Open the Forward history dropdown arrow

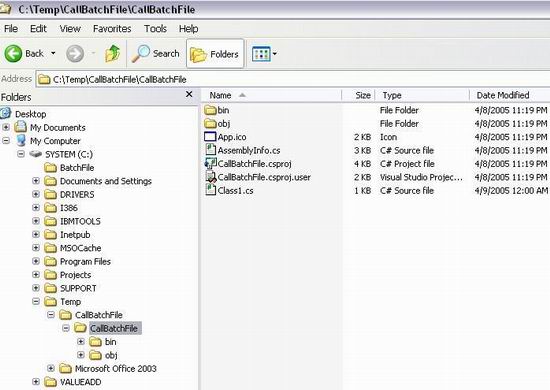pyautogui.click(x=94, y=53)
